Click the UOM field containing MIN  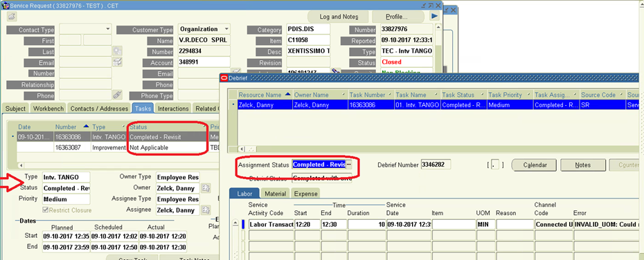tap(485, 224)
